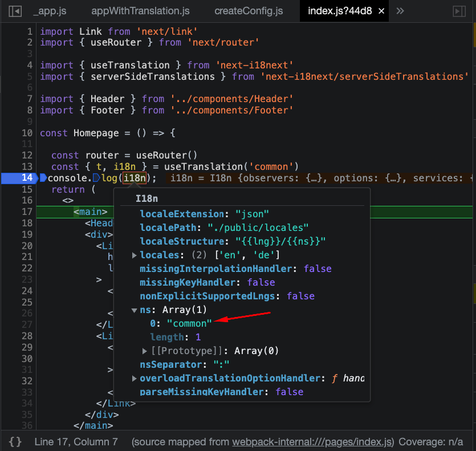Switch to the createConfig.js tab

click(249, 11)
